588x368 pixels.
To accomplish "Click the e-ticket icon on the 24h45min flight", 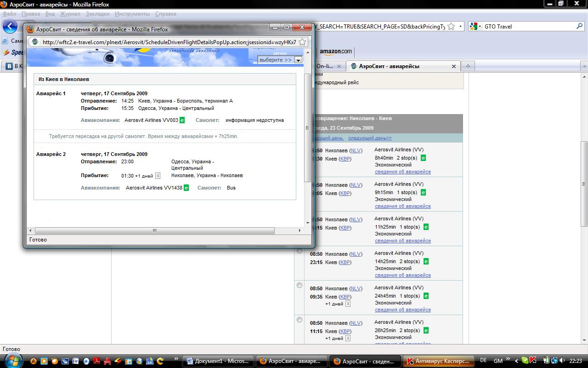I will (x=426, y=296).
